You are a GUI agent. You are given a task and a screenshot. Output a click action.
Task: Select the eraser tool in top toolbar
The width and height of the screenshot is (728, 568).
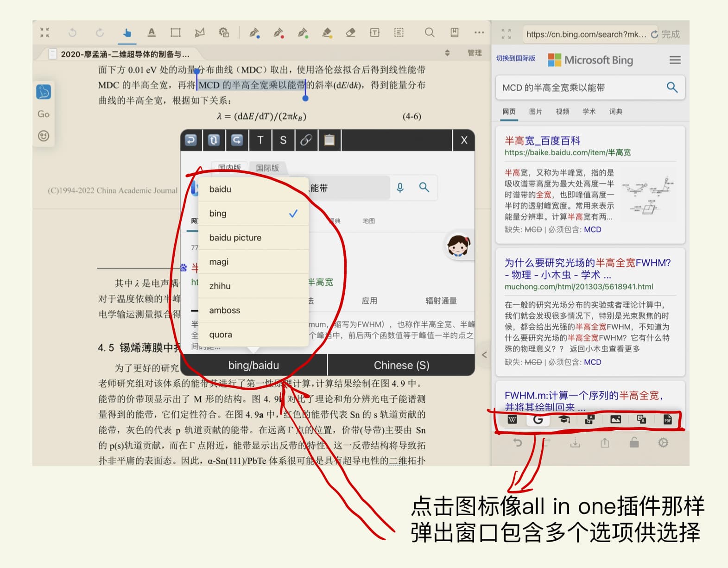pyautogui.click(x=351, y=32)
